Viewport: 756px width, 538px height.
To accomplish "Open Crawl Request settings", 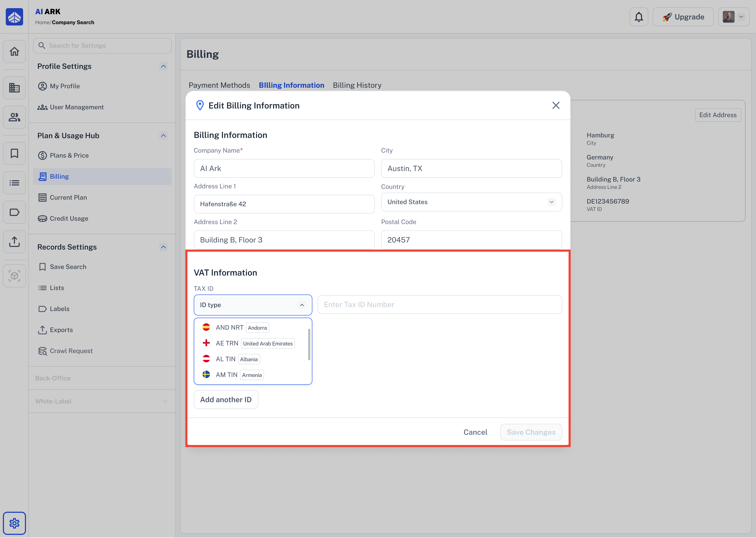I will (x=102, y=351).
